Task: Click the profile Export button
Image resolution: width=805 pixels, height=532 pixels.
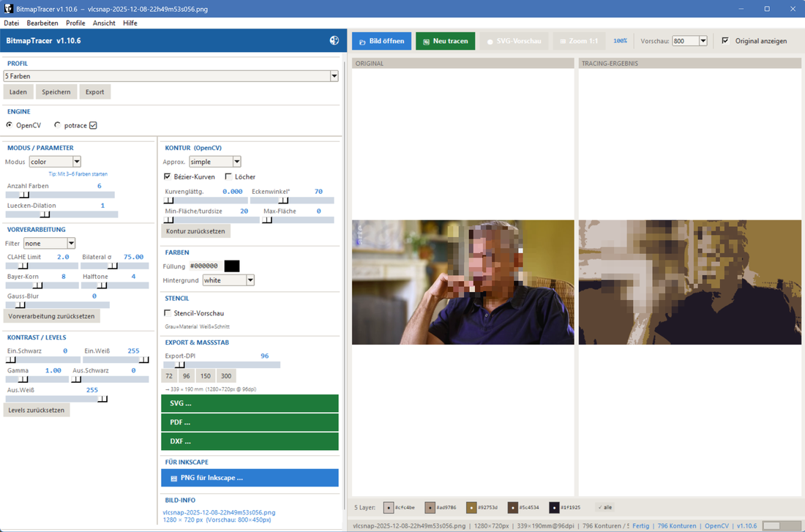Action: (x=94, y=92)
